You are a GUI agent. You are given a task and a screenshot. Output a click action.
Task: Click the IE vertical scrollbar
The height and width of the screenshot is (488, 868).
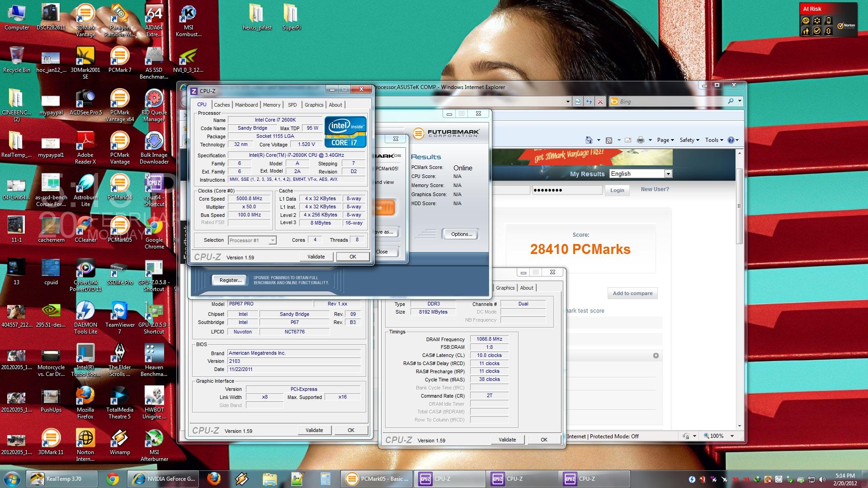pos(739,289)
